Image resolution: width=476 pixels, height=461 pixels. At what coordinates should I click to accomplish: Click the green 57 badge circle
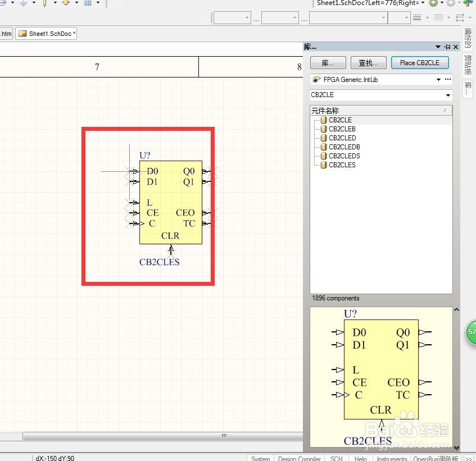[x=471, y=332]
